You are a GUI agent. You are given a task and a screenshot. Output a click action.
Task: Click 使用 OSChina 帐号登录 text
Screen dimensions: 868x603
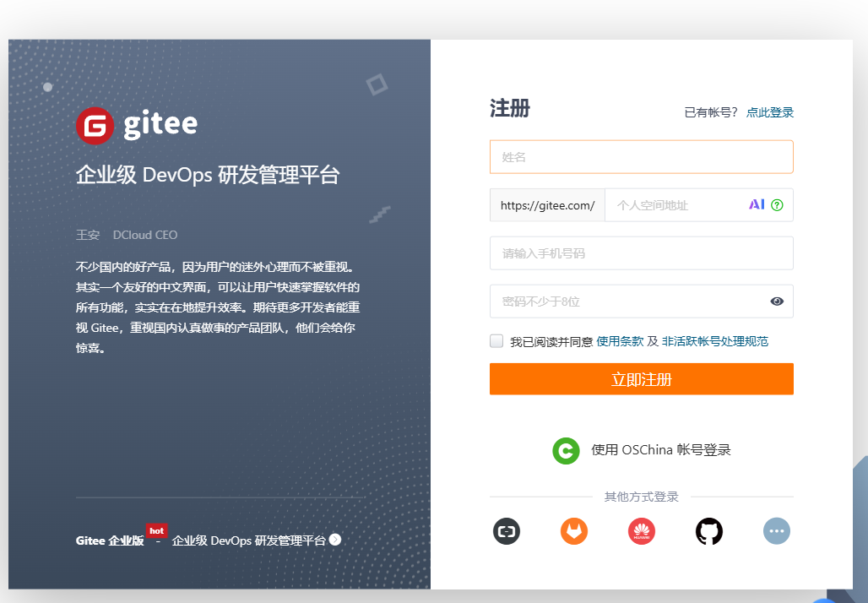[x=661, y=450]
